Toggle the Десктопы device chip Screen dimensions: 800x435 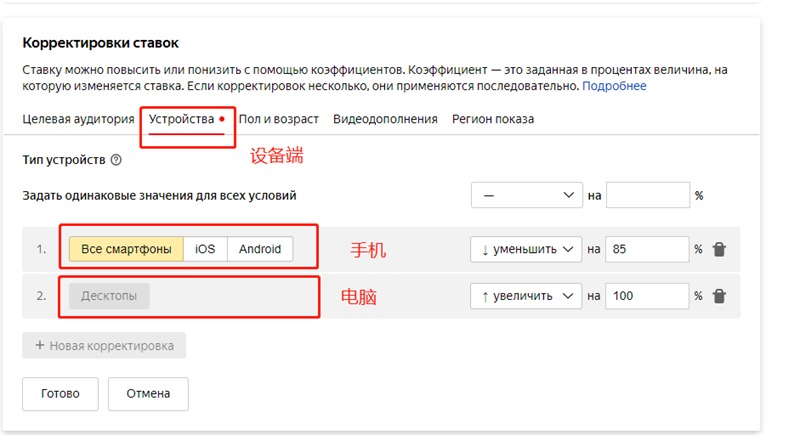(x=109, y=296)
